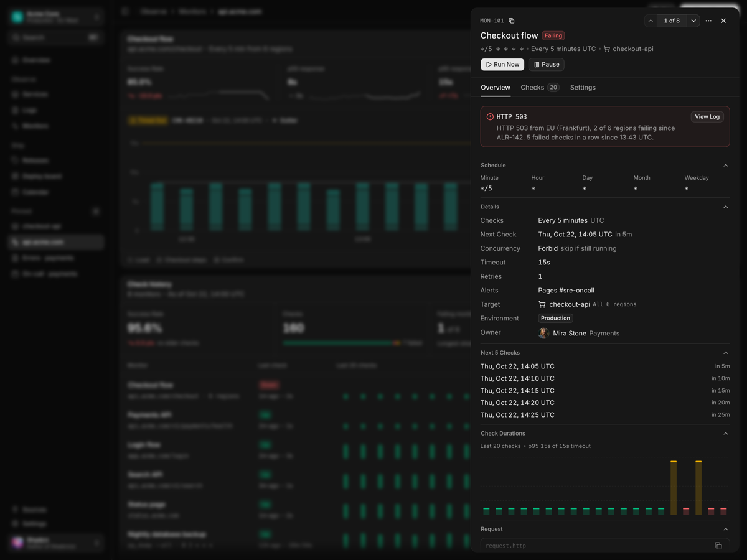Click the owner name Mira Stone
This screenshot has width=747, height=560.
pos(570,334)
